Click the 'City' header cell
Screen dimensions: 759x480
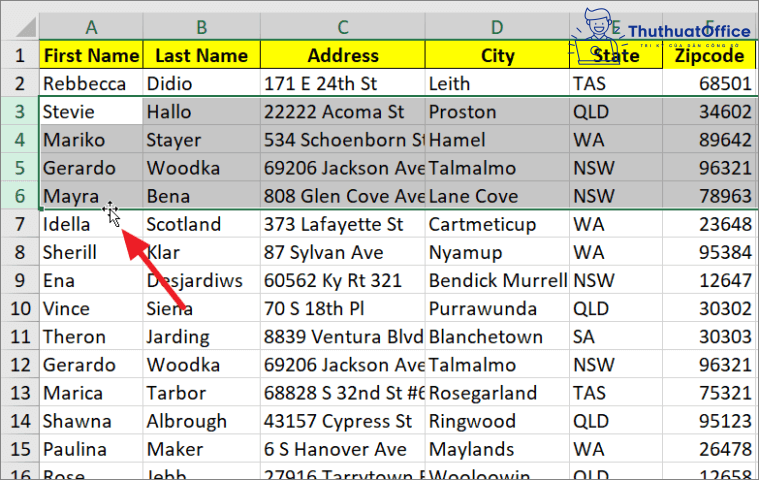[x=496, y=55]
